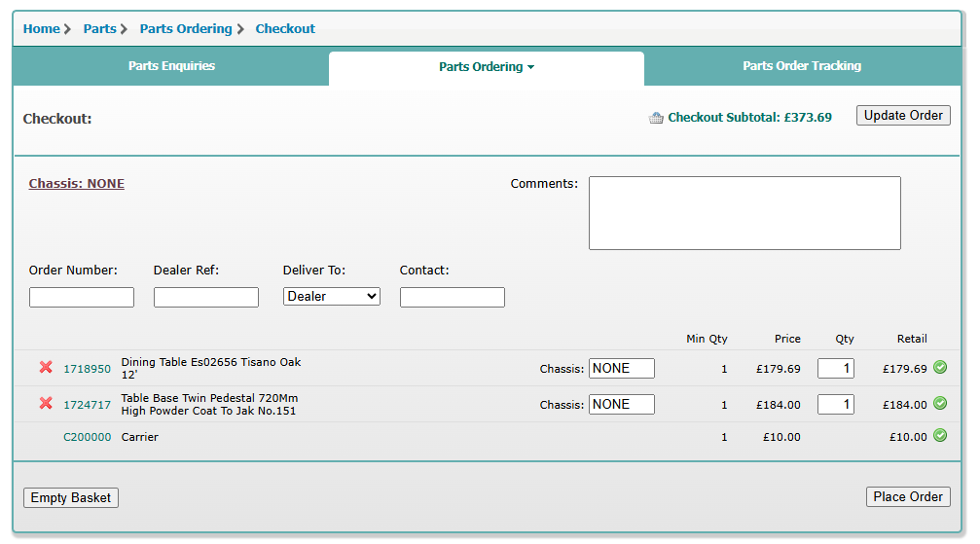
Task: Click the Chassis field for Table Base row
Action: click(621, 405)
